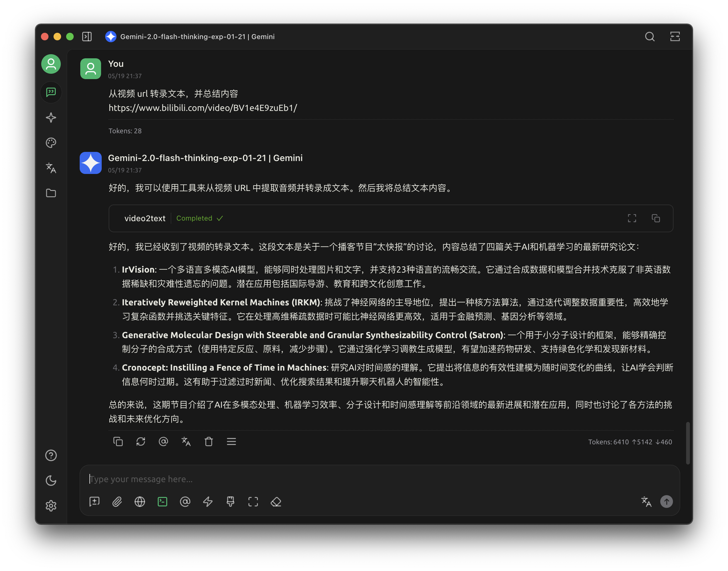Copy the Gemini response message
The image size is (728, 571).
click(x=118, y=441)
